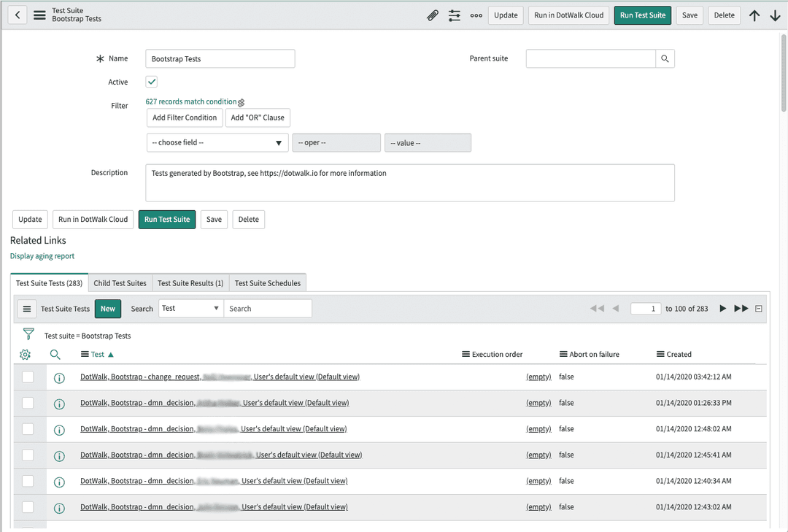Switch to Child Test Suites tab
The width and height of the screenshot is (788, 532).
click(x=120, y=283)
